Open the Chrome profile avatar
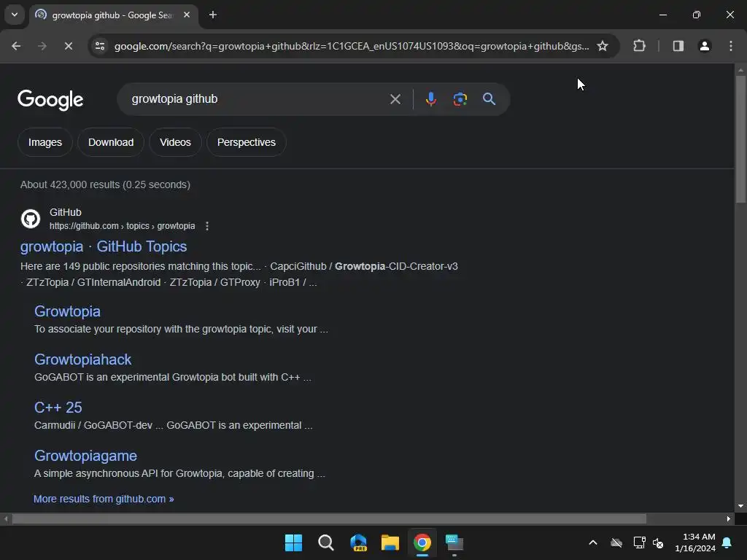 point(705,46)
